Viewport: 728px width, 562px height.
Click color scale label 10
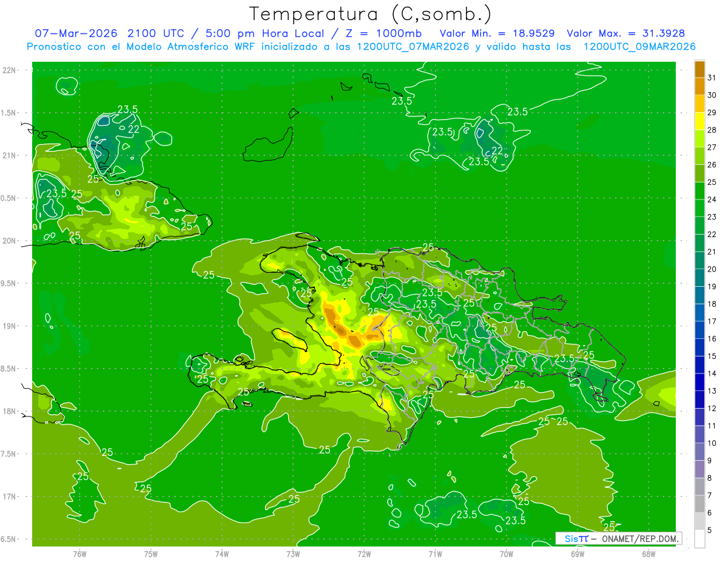click(x=712, y=443)
